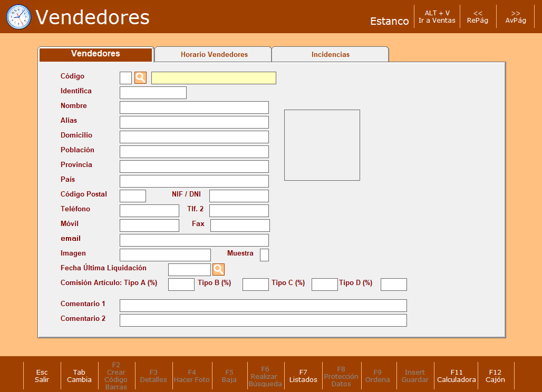Focus the small Código input box

coord(125,77)
